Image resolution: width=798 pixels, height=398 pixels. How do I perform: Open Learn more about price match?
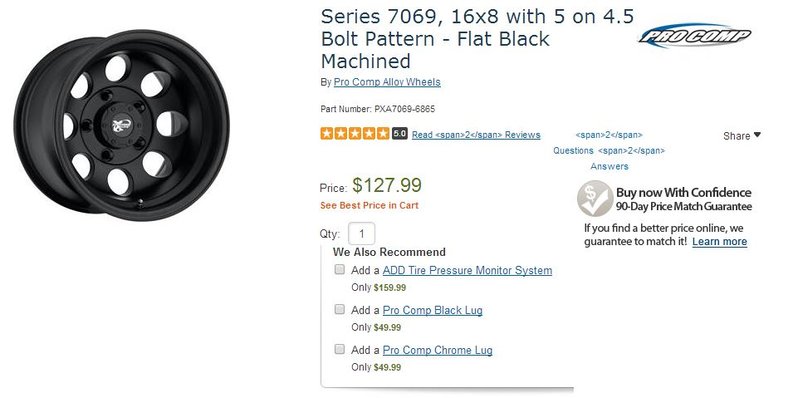(720, 241)
